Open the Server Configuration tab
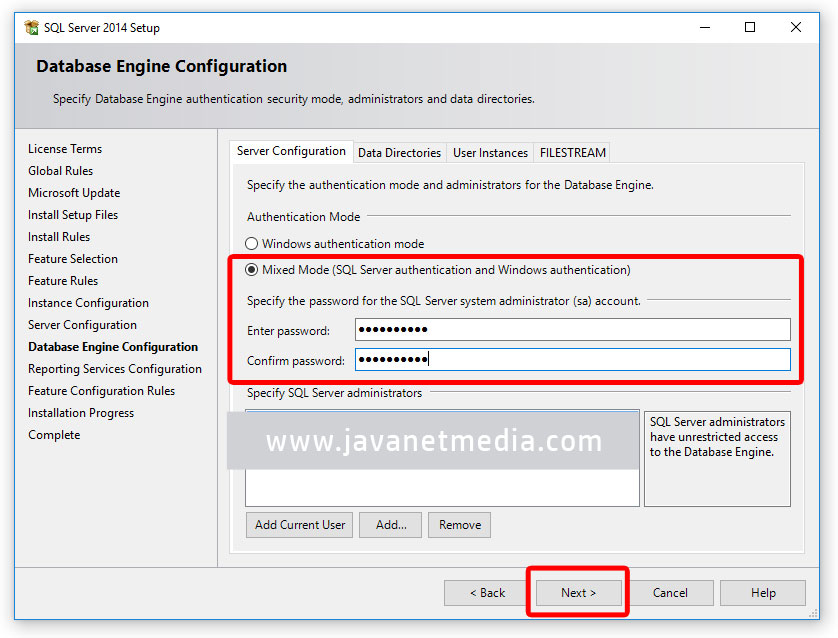The image size is (838, 638). 291,151
